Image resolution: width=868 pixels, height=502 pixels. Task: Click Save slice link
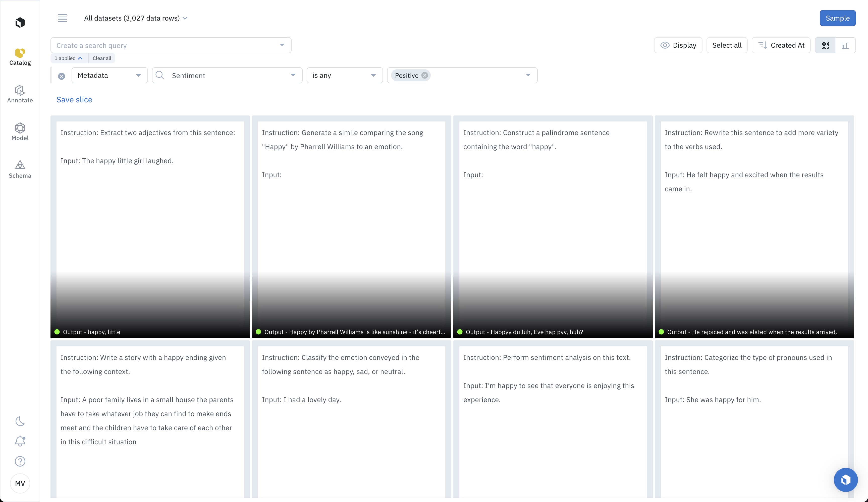(x=74, y=99)
